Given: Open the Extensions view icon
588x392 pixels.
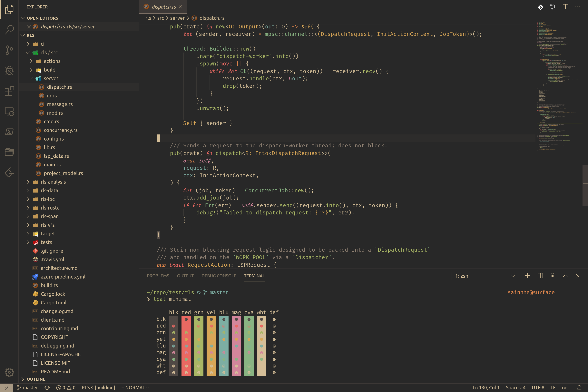Looking at the screenshot, I should click(x=9, y=91).
